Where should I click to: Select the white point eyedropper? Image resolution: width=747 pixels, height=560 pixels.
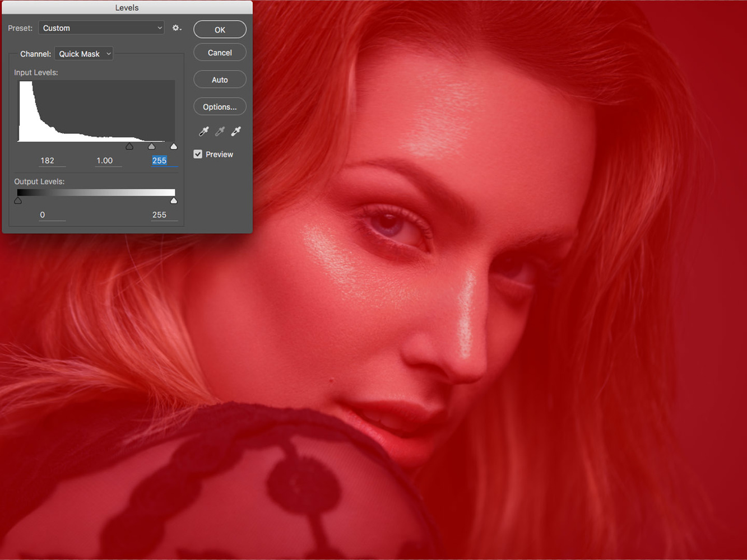tap(236, 131)
